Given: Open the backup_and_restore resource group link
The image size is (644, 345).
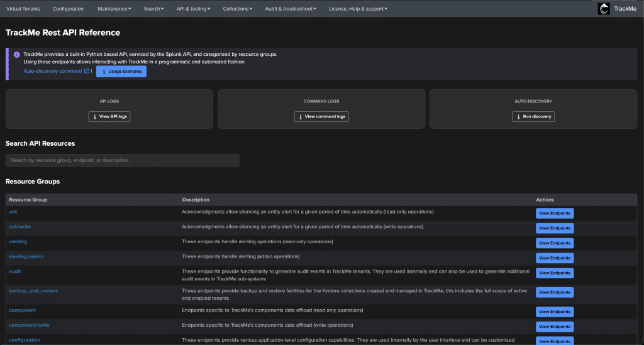Looking at the screenshot, I should click(x=33, y=291).
